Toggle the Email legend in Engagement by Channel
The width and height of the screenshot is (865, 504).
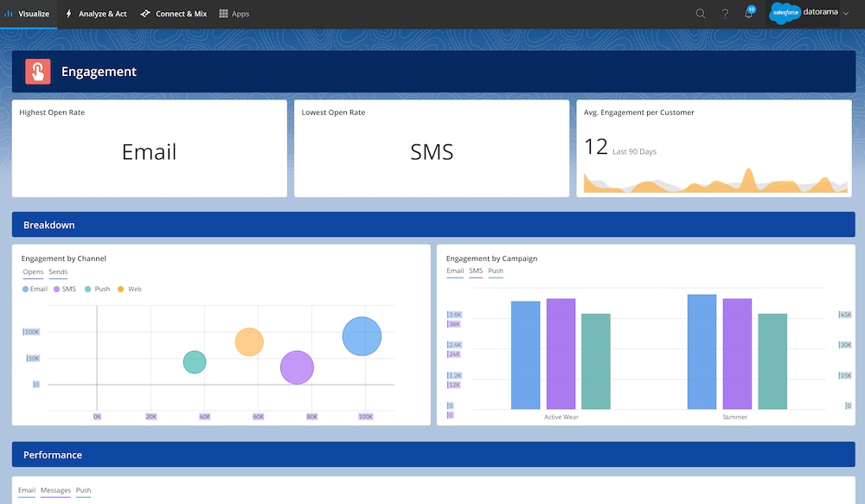35,289
